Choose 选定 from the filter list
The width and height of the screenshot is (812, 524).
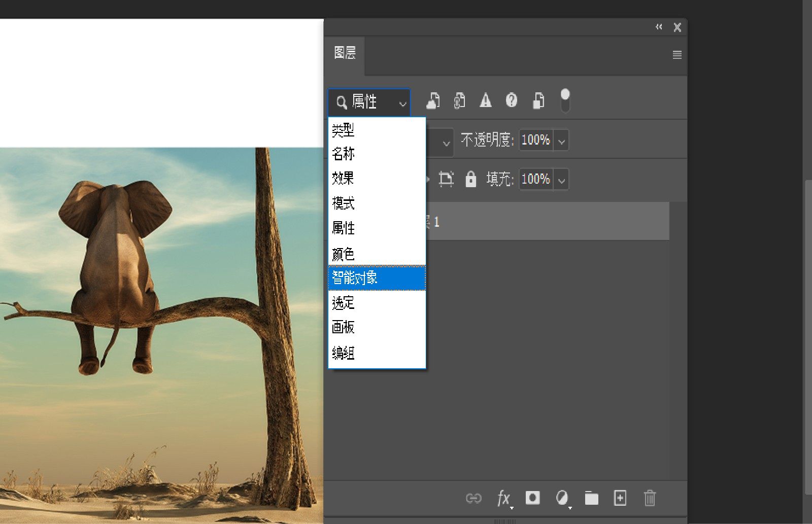377,303
